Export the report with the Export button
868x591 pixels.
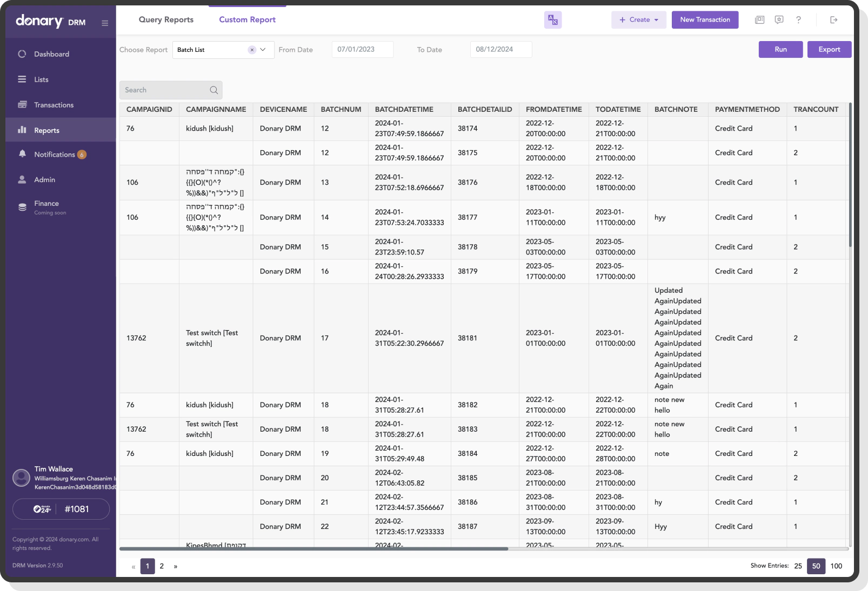tap(829, 49)
